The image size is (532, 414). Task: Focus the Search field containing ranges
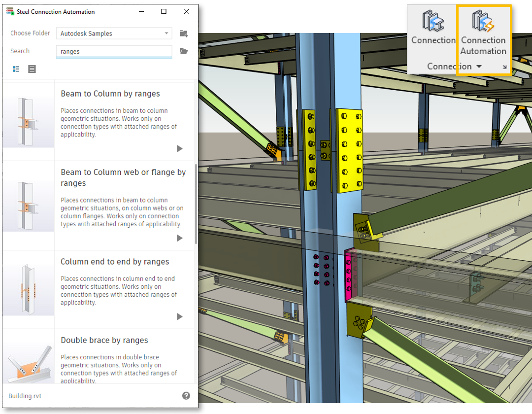pyautogui.click(x=114, y=52)
